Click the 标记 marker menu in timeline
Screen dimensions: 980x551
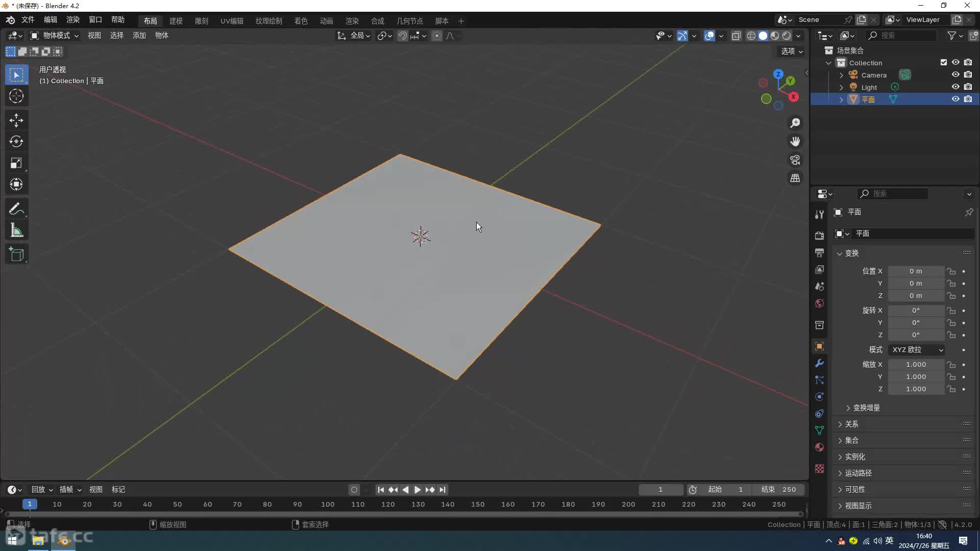coord(118,489)
